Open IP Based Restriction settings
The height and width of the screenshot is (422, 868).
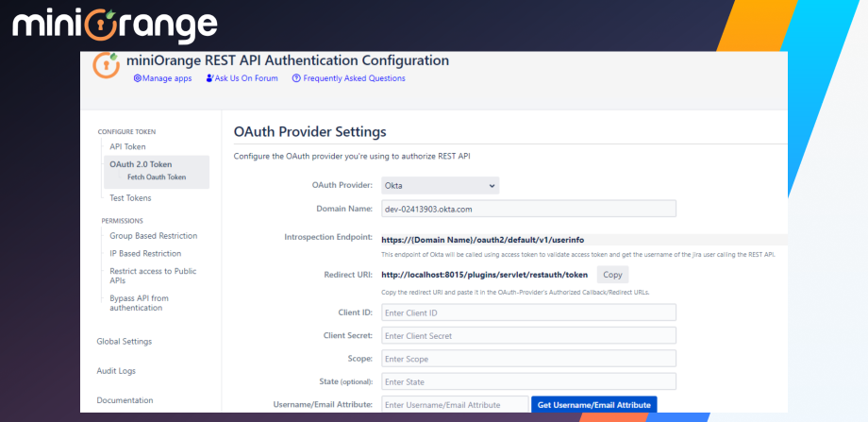(x=145, y=254)
